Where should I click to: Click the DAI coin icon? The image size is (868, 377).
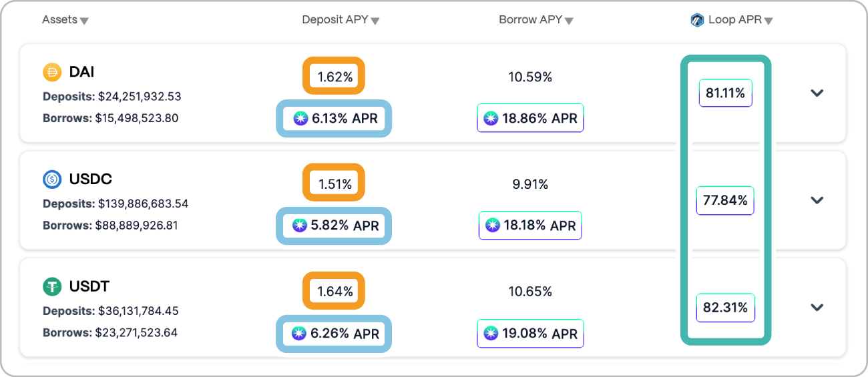(x=52, y=72)
